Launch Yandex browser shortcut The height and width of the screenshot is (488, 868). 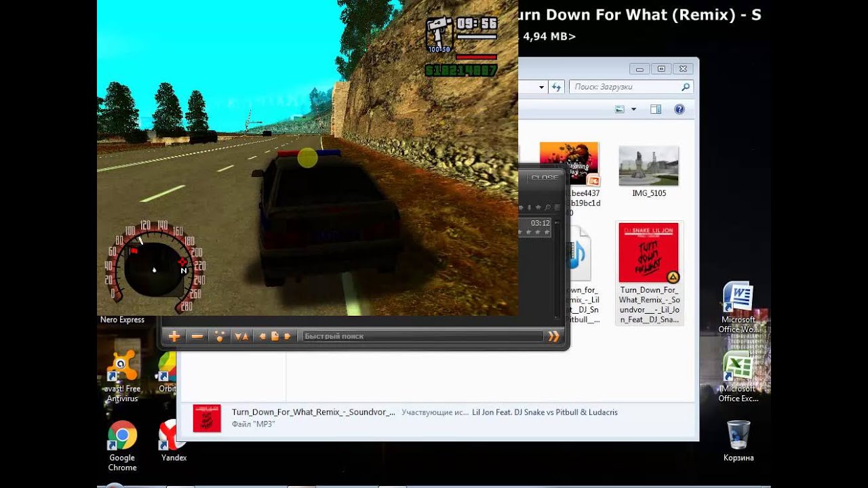(173, 441)
